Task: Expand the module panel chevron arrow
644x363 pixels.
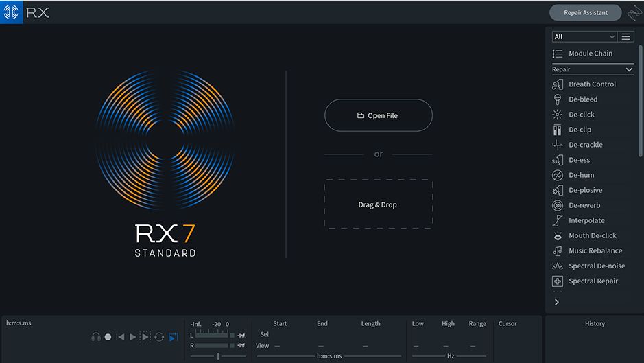Action: click(556, 302)
